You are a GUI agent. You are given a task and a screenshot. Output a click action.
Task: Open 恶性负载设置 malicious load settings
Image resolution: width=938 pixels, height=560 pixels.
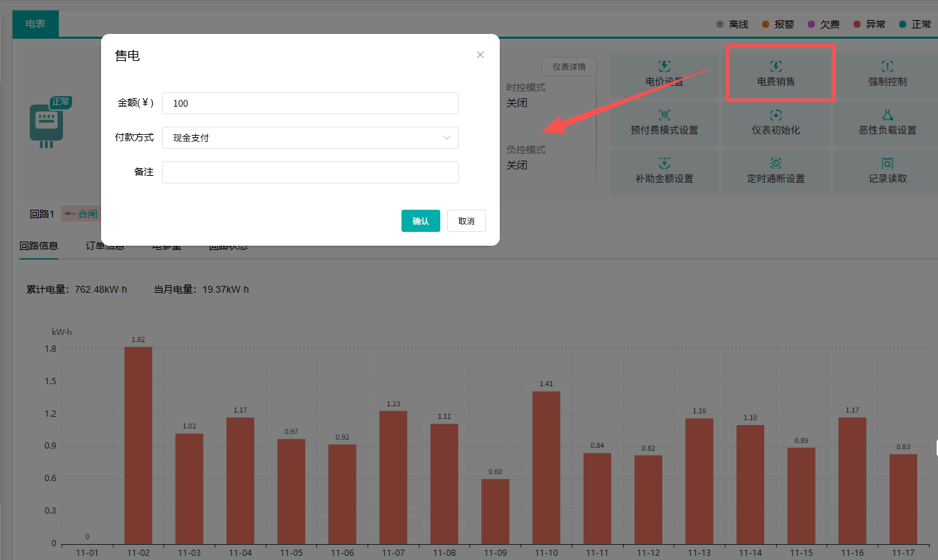(887, 123)
